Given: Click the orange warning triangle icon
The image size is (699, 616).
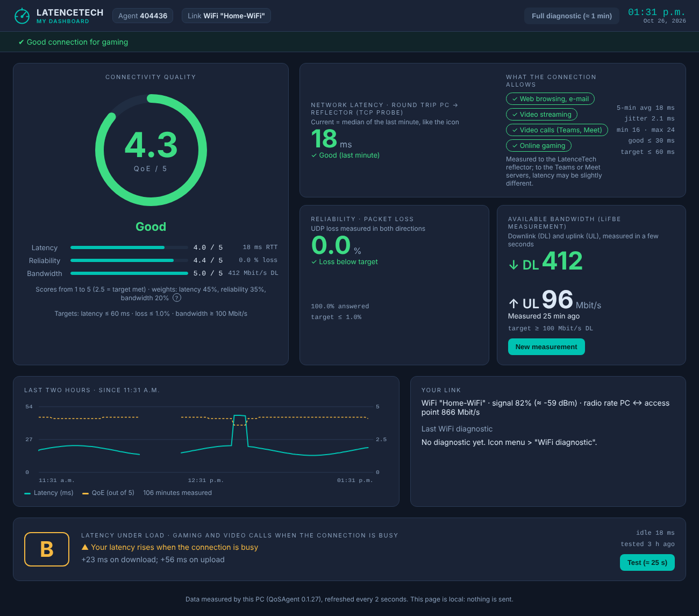Looking at the screenshot, I should (x=85, y=547).
